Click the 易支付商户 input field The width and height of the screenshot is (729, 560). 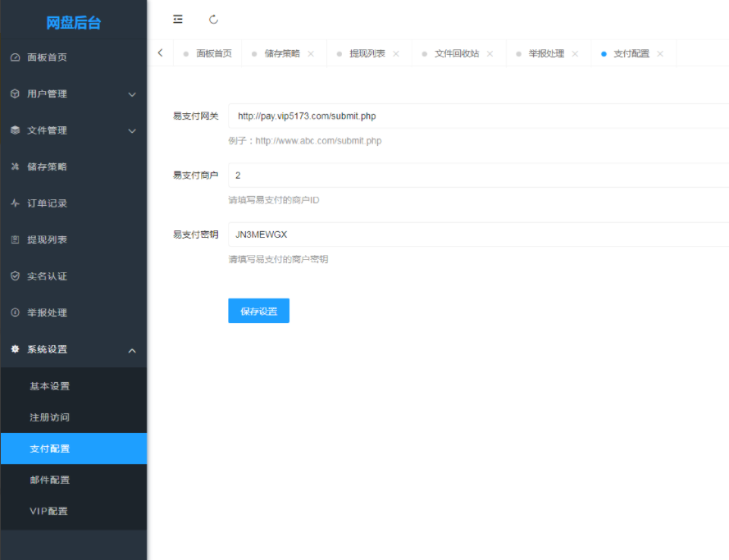[369, 175]
